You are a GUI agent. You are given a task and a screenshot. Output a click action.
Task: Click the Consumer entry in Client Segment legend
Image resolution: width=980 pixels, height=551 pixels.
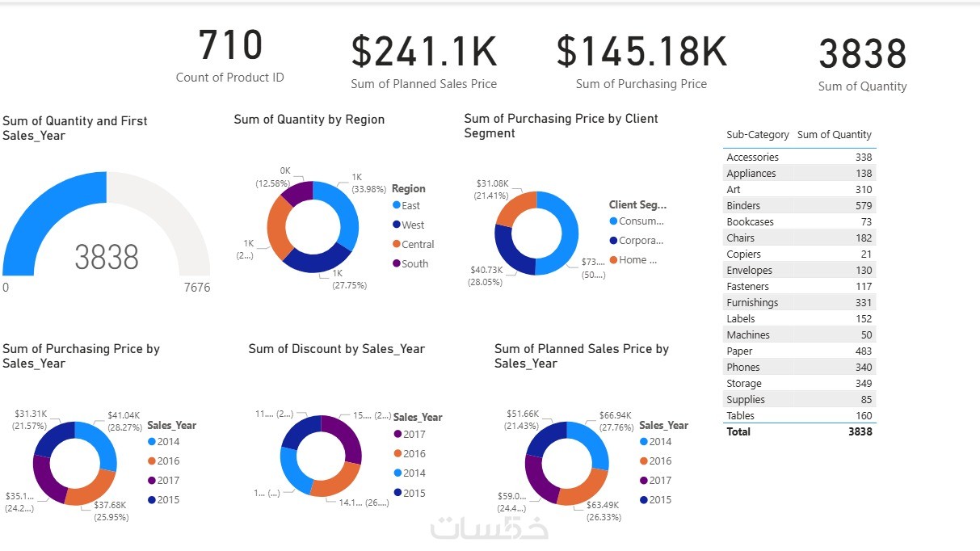(x=641, y=221)
